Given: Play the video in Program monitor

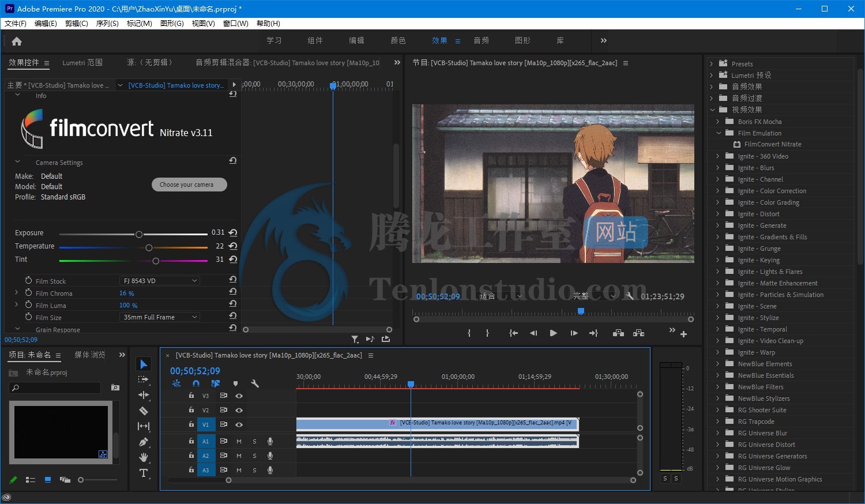Looking at the screenshot, I should (553, 333).
